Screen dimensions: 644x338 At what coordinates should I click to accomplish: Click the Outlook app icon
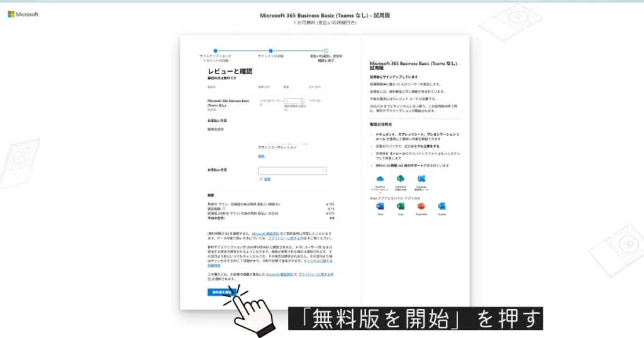click(x=441, y=207)
